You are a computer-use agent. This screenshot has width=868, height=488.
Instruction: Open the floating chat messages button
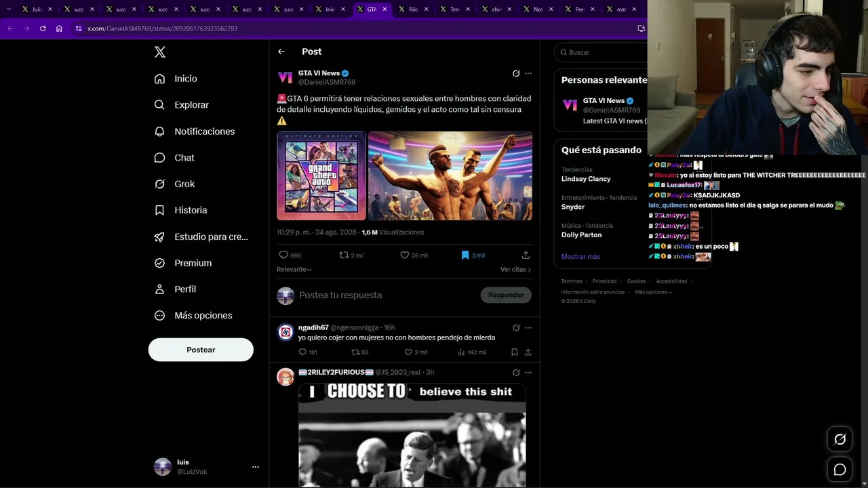(x=840, y=470)
